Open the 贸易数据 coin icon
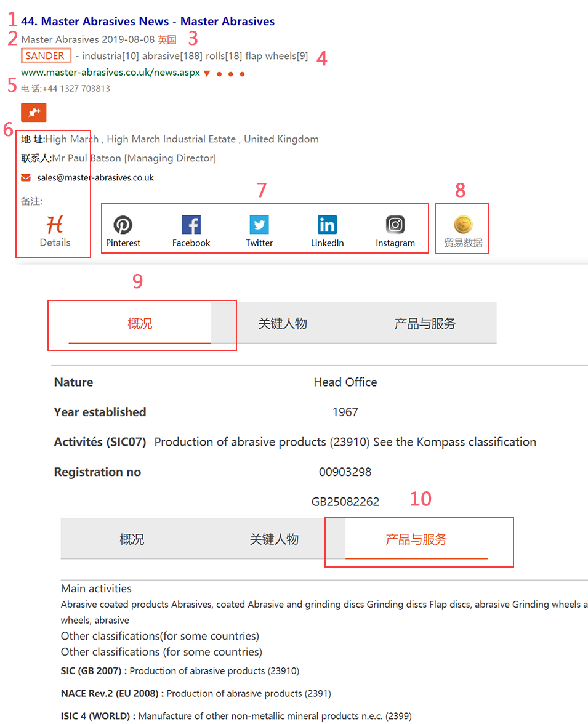Viewport: 588px width, 724px height. (463, 225)
